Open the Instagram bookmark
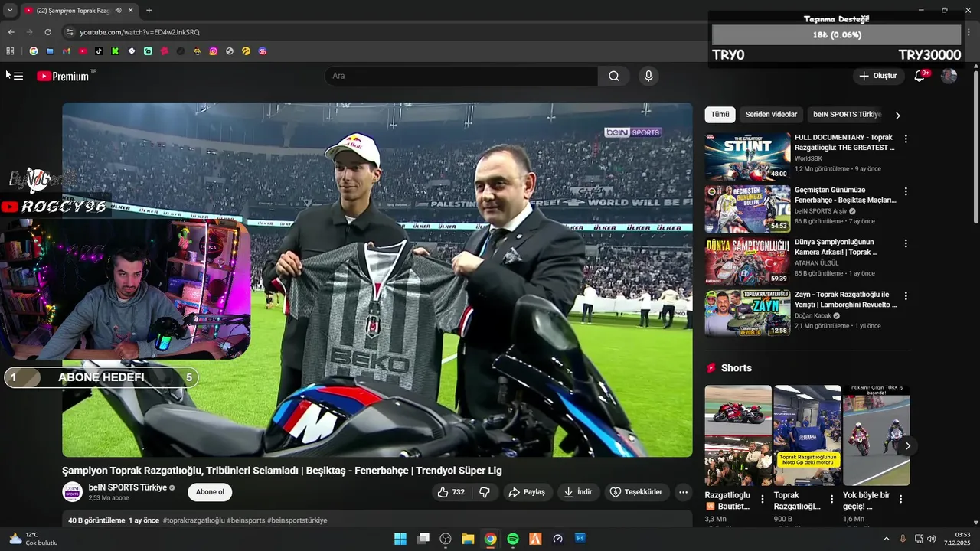This screenshot has width=980, height=551. click(x=213, y=51)
